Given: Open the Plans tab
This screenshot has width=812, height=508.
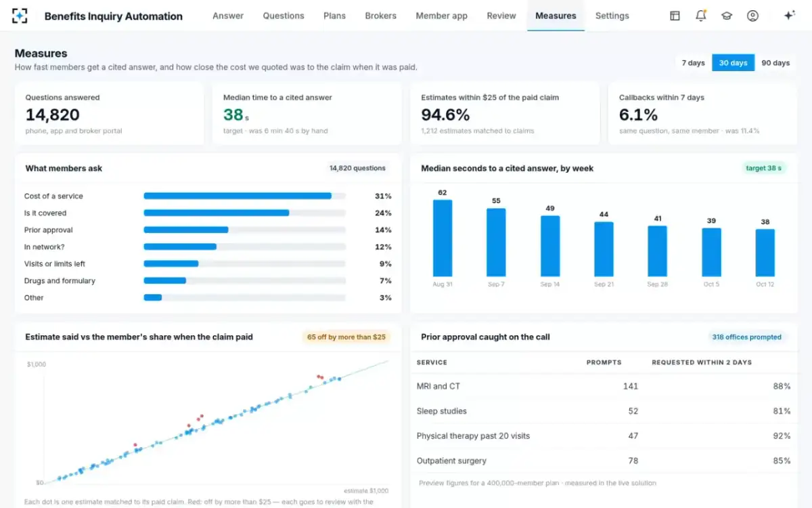Looking at the screenshot, I should pos(334,16).
